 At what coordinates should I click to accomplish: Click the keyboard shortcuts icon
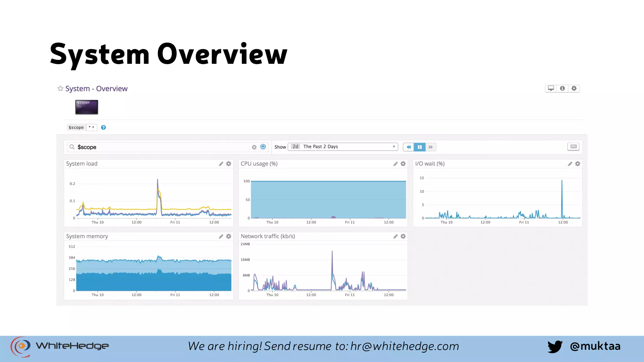(573, 147)
